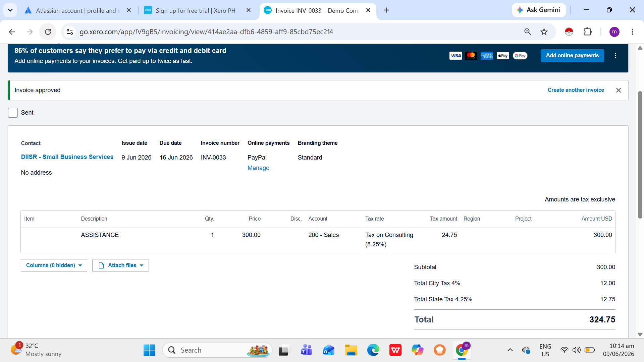
Task: Expand Columns (0 hidden) dropdown
Action: (54, 265)
